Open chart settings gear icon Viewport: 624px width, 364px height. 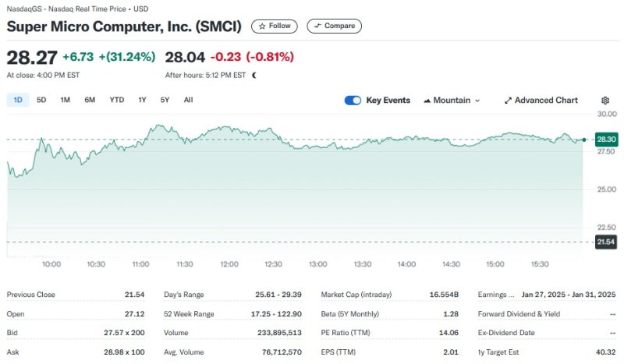click(x=605, y=101)
